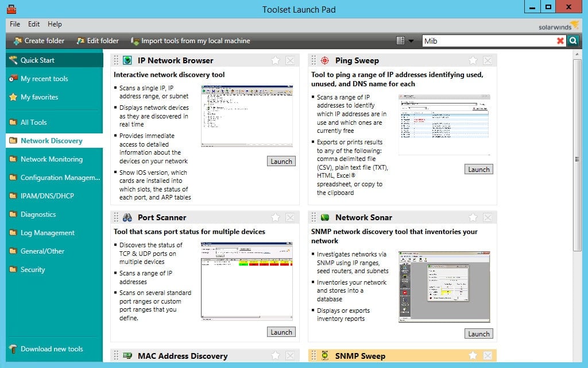Open the view layout dropdown arrow
The height and width of the screenshot is (368, 588).
pyautogui.click(x=411, y=41)
